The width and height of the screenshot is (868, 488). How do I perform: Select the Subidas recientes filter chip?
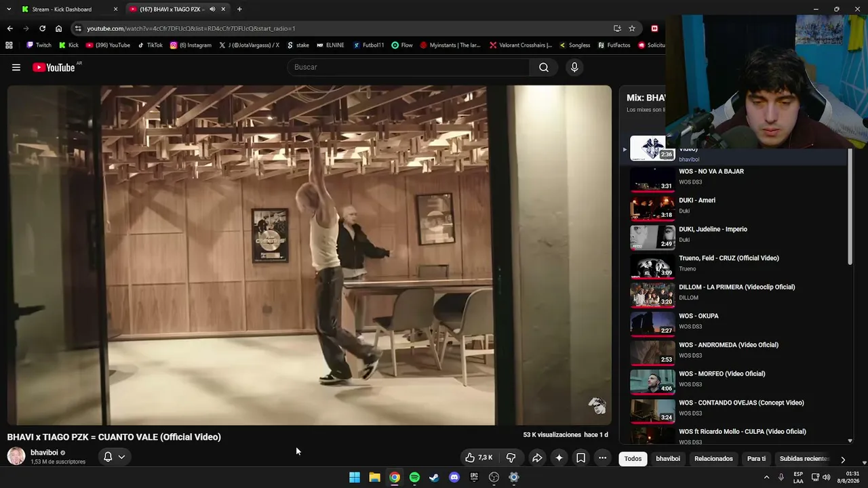[804, 459]
